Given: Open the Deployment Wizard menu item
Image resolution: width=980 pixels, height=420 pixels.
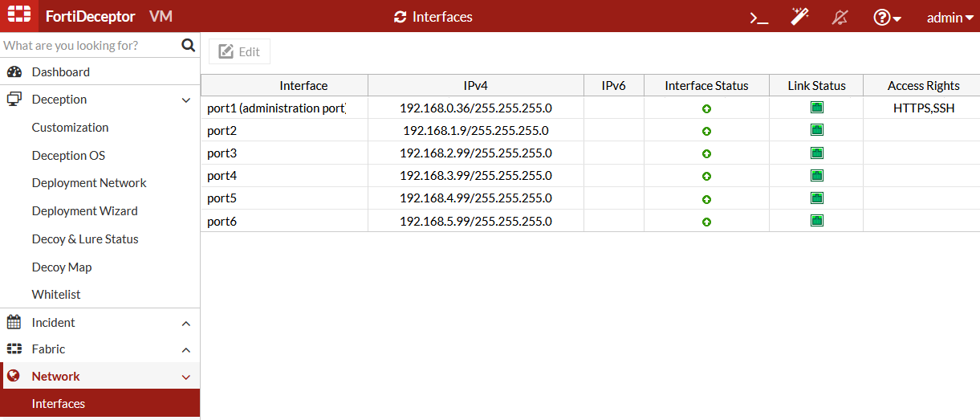Looking at the screenshot, I should tap(84, 211).
